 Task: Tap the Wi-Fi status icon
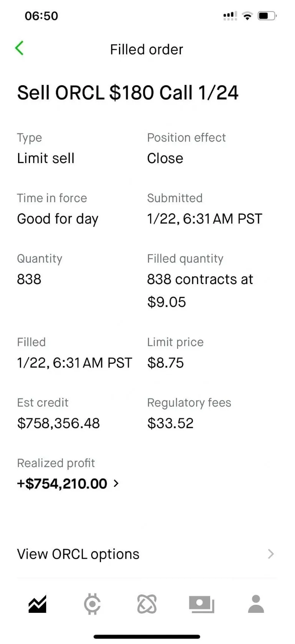[x=248, y=16]
